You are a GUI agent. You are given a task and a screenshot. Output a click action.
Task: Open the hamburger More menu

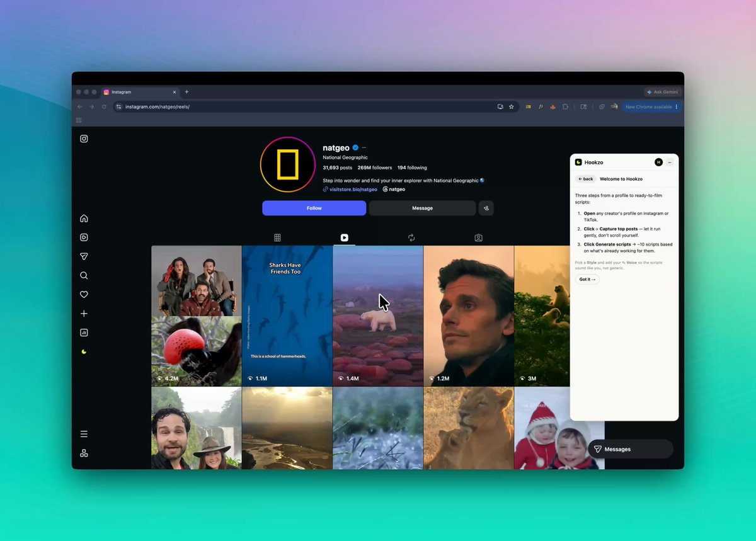tap(84, 434)
